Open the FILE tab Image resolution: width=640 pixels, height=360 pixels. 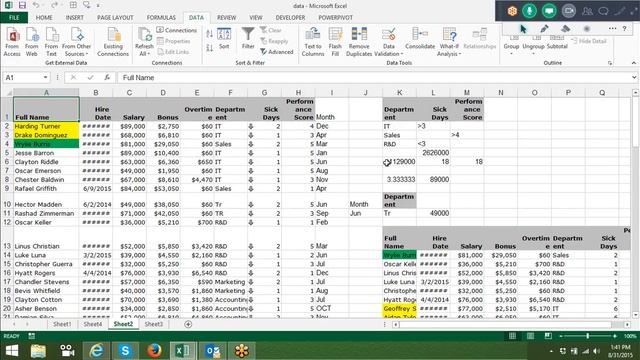click(x=14, y=18)
